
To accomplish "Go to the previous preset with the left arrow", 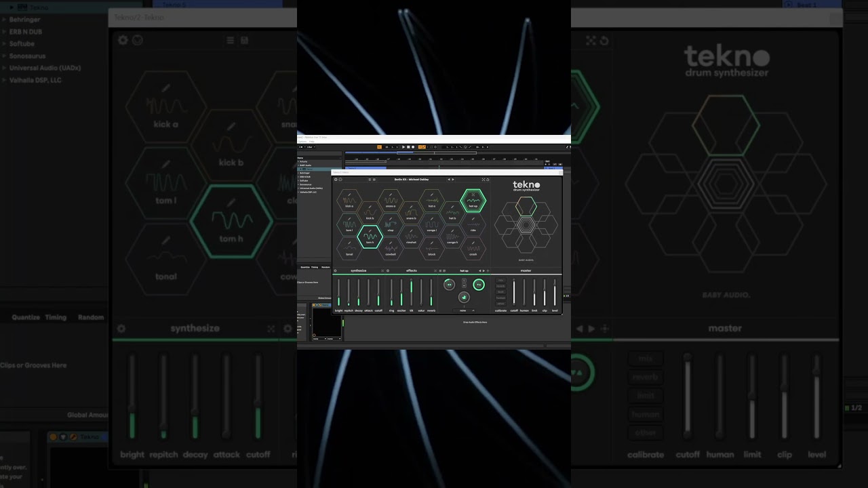I will (448, 180).
